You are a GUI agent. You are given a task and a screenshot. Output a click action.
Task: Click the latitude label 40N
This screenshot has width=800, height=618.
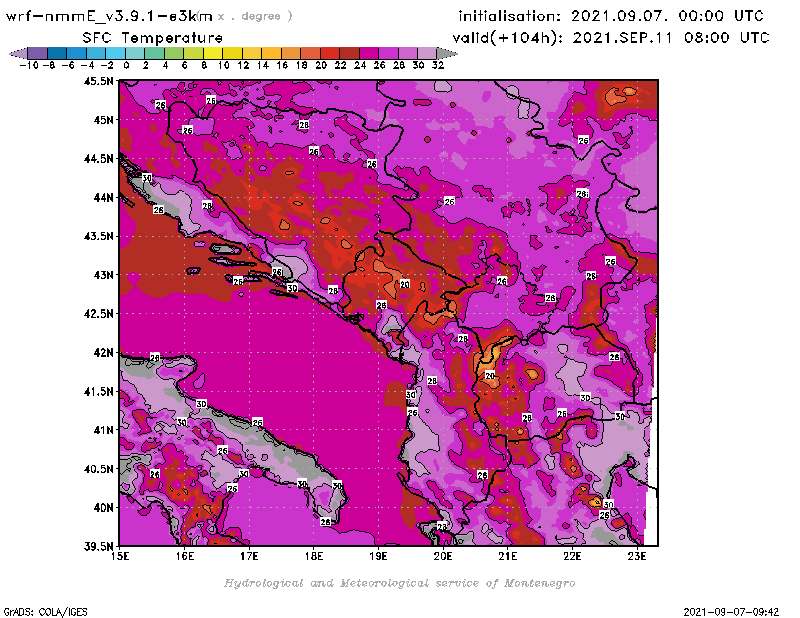pos(103,508)
